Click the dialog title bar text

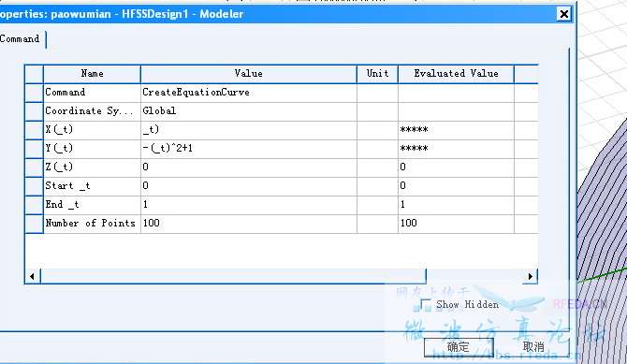pos(121,14)
